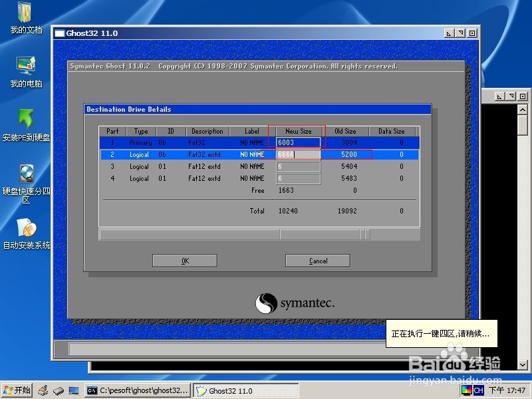The image size is (532, 399).
Task: Click the display tray icon in system tray
Action: (466, 390)
